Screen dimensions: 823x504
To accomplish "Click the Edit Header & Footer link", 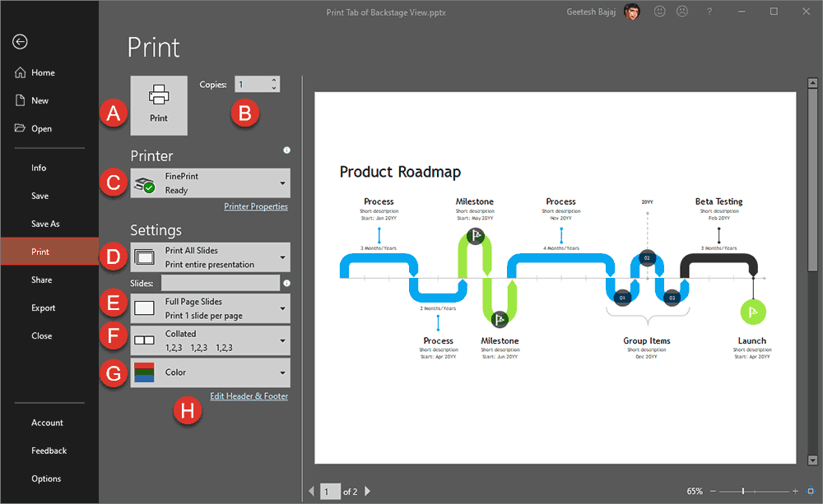I will [249, 396].
